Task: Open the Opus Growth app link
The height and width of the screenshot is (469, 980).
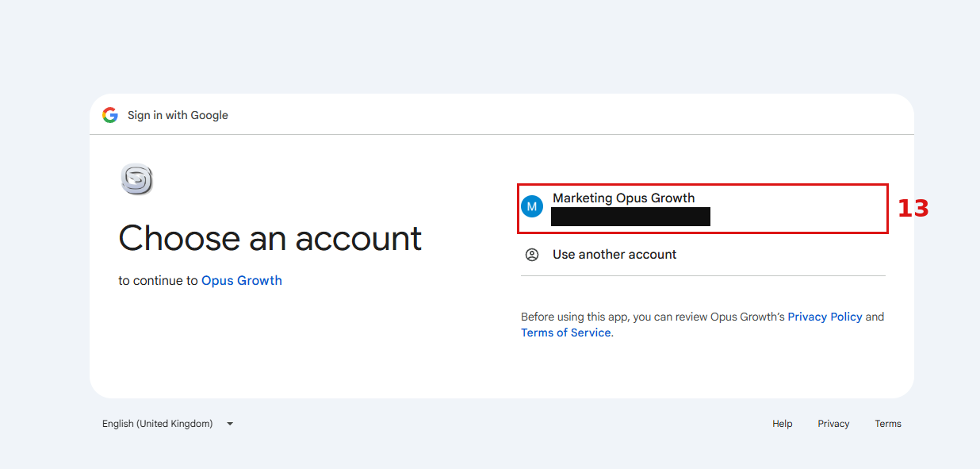Action: pyautogui.click(x=242, y=280)
